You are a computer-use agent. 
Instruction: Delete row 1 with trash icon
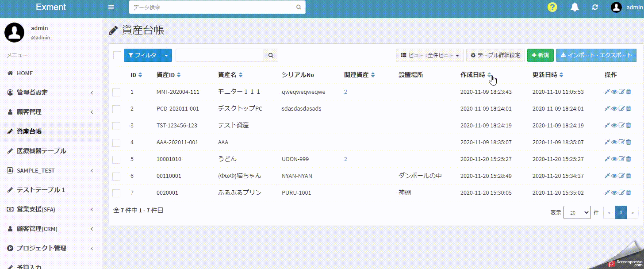pyautogui.click(x=629, y=92)
